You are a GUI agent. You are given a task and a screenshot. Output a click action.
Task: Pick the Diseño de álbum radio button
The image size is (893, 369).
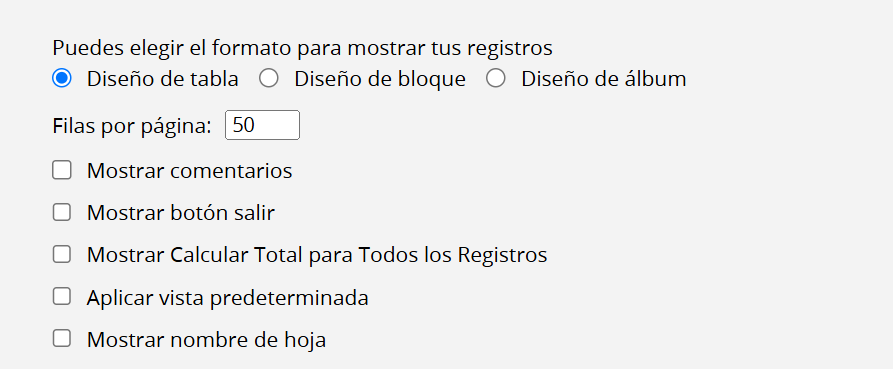496,78
